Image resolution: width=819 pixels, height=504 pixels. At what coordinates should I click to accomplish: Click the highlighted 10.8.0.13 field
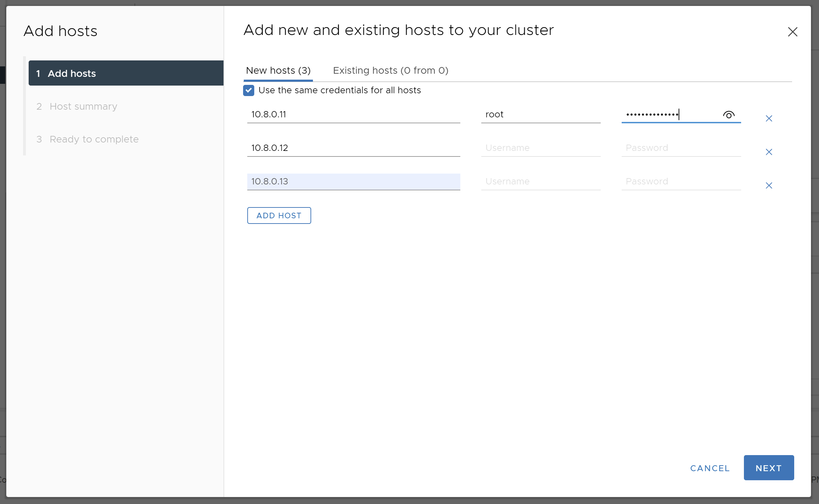[x=353, y=182]
